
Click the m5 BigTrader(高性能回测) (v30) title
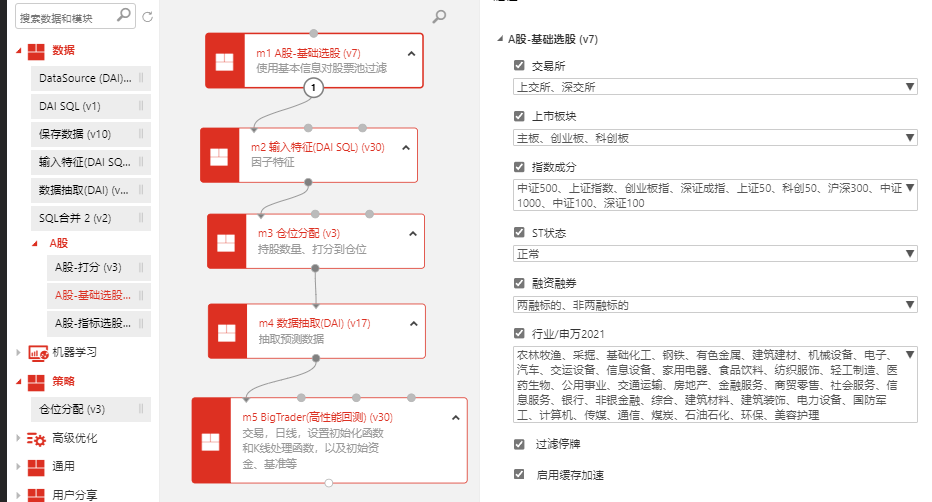tap(317, 417)
